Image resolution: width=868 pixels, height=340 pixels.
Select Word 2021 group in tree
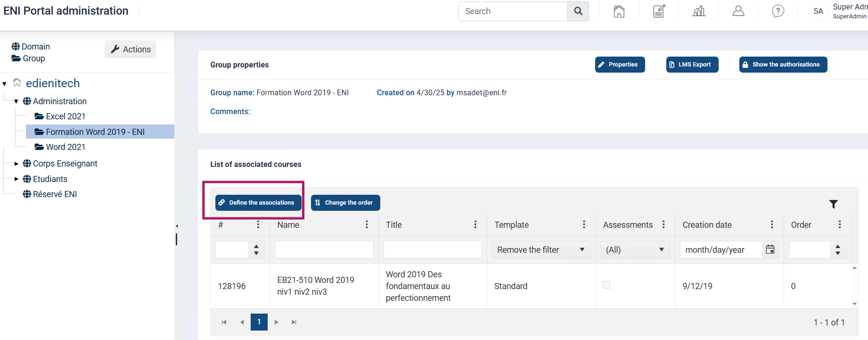point(66,147)
